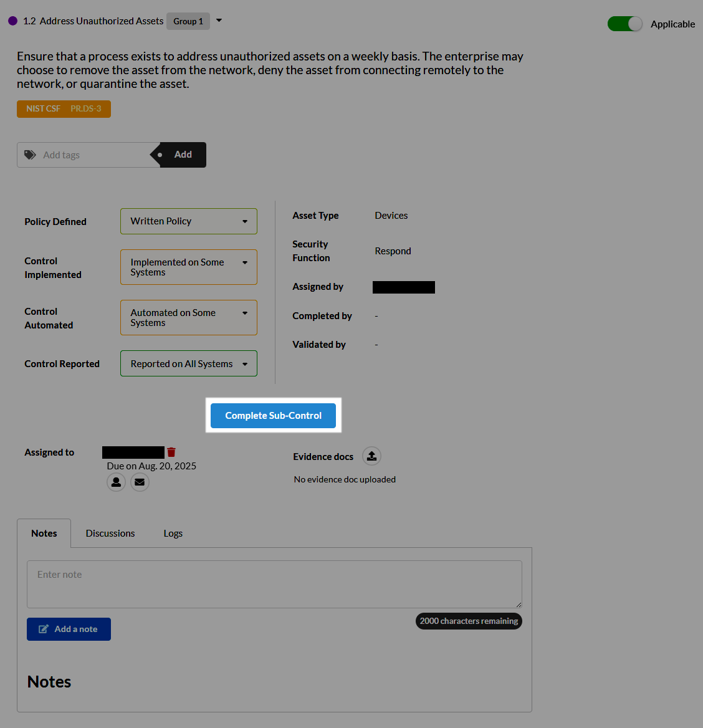Upload an evidence doc with the upload icon
Screen dimensions: 703x728
tap(371, 456)
